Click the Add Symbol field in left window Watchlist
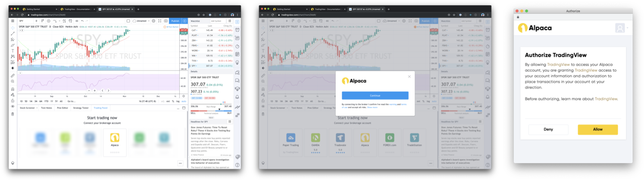The width and height of the screenshot is (644, 180). tap(218, 21)
